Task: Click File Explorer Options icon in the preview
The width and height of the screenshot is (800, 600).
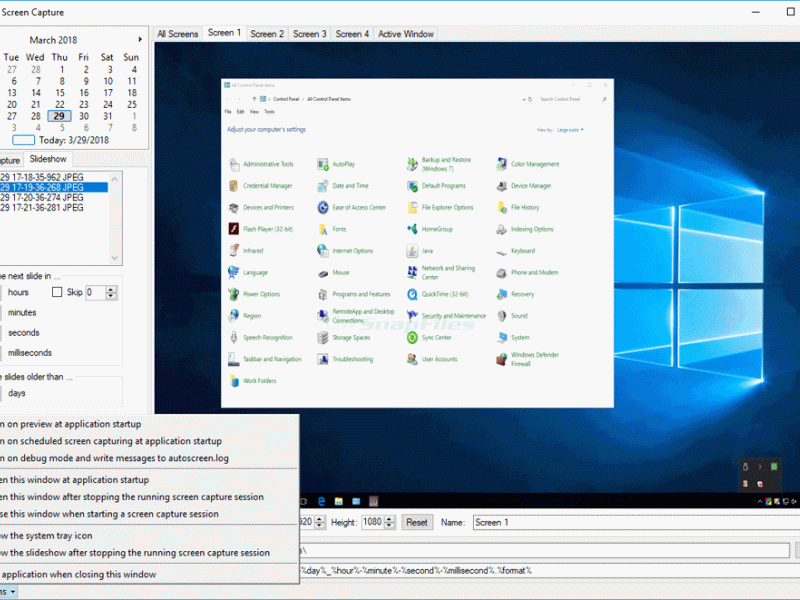Action: click(x=412, y=208)
